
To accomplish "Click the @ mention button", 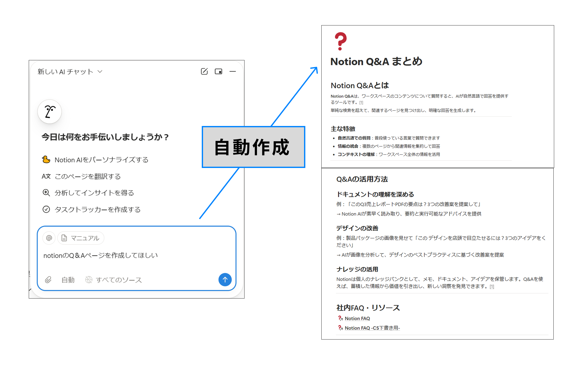I will 49,238.
